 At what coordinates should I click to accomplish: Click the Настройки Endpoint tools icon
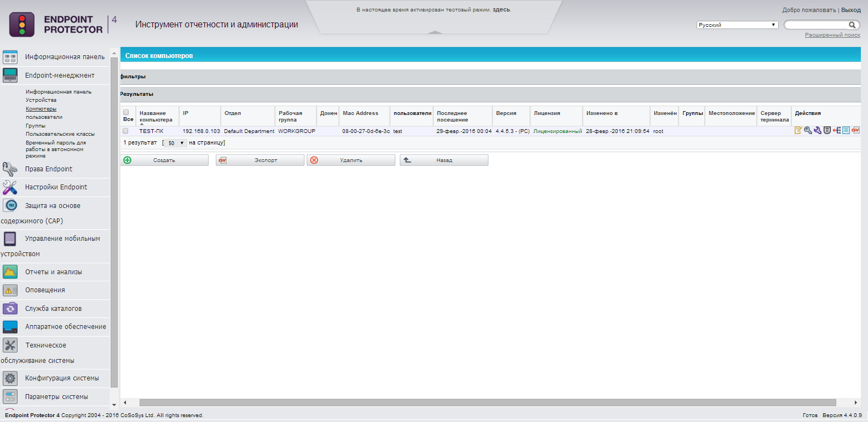point(10,187)
